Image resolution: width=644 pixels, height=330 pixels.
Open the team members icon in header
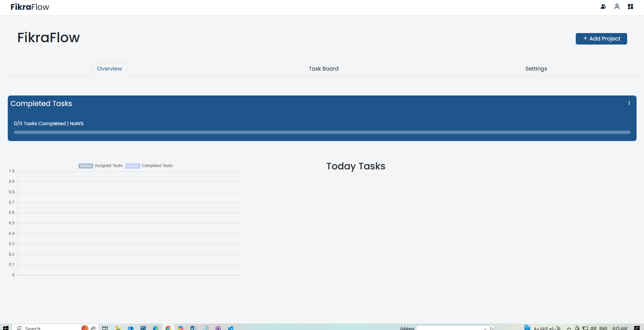(x=603, y=6)
